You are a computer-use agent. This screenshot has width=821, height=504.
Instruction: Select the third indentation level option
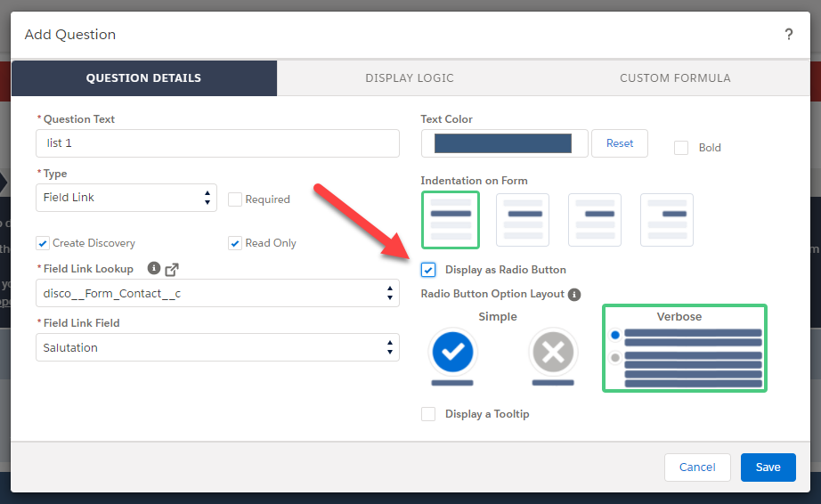tap(595, 220)
